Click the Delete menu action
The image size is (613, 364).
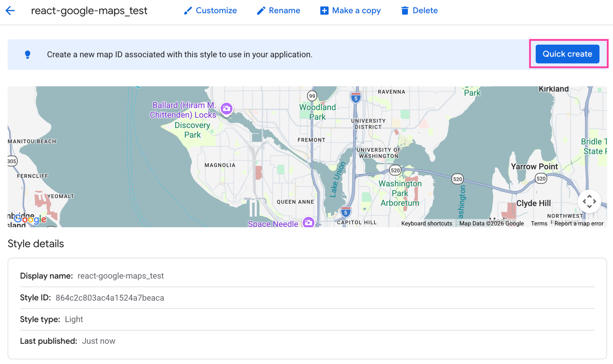click(425, 10)
